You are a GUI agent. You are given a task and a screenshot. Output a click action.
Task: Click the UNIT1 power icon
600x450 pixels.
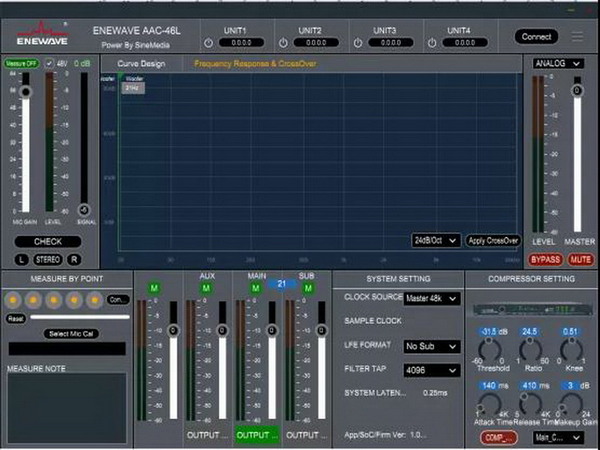207,43
